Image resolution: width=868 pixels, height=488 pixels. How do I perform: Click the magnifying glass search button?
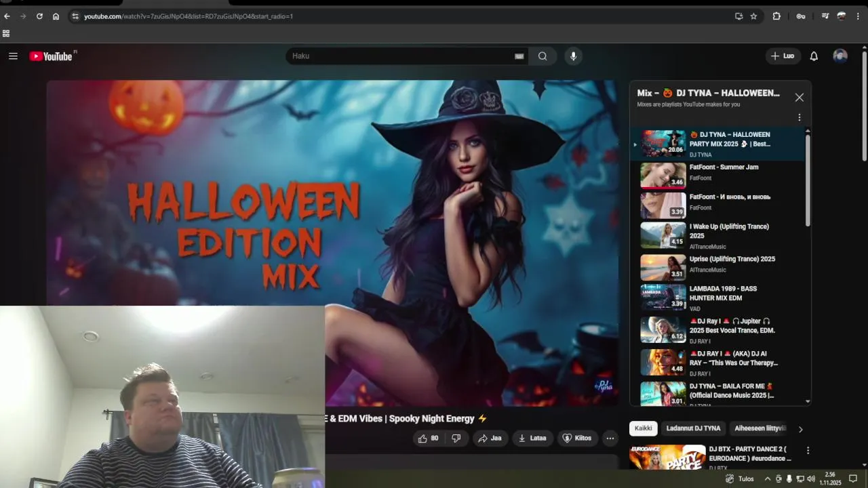tap(542, 56)
